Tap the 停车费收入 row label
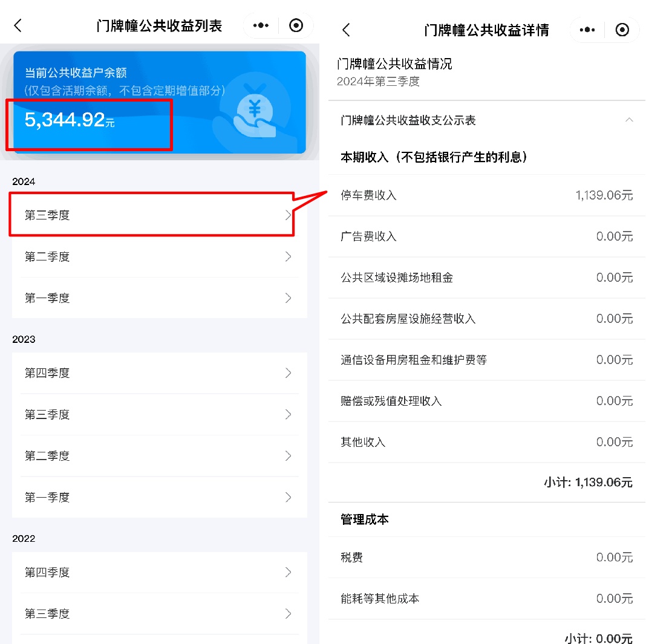The width and height of the screenshot is (646, 644). point(368,195)
